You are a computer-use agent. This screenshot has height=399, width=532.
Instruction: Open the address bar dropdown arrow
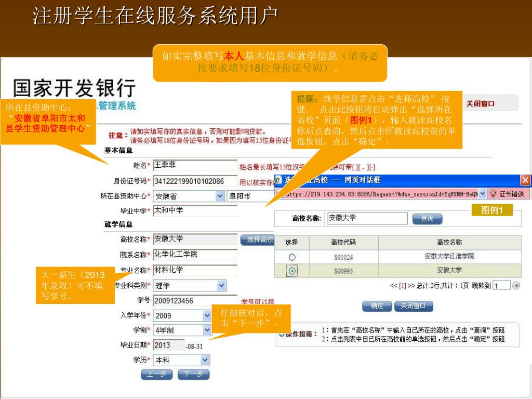[483, 194]
